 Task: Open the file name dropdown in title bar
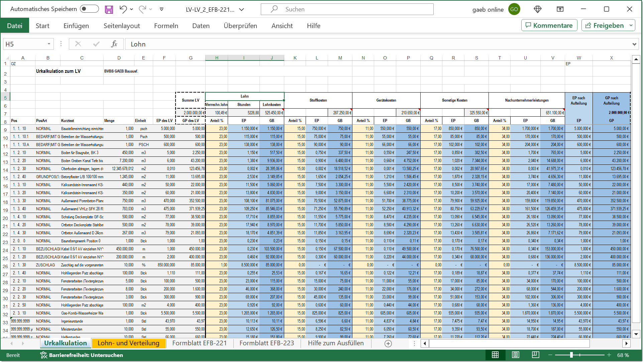242,9
